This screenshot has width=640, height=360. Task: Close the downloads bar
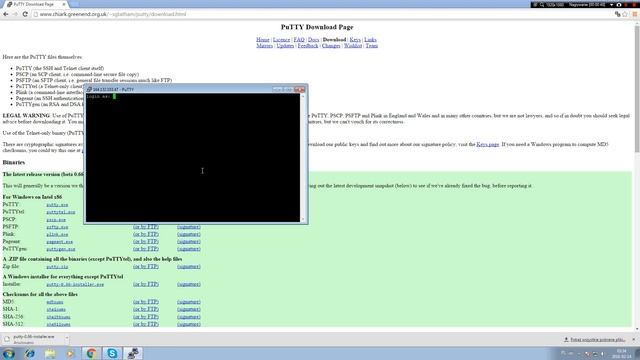[x=634, y=340]
